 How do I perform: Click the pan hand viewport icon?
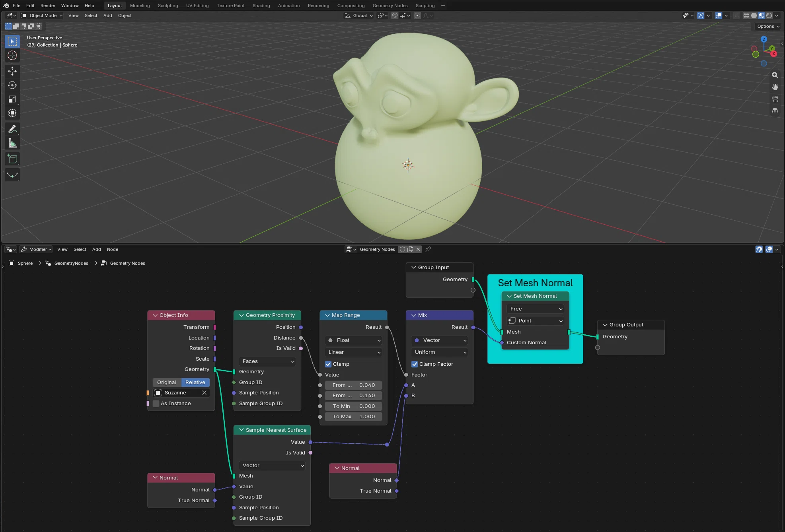coord(775,87)
